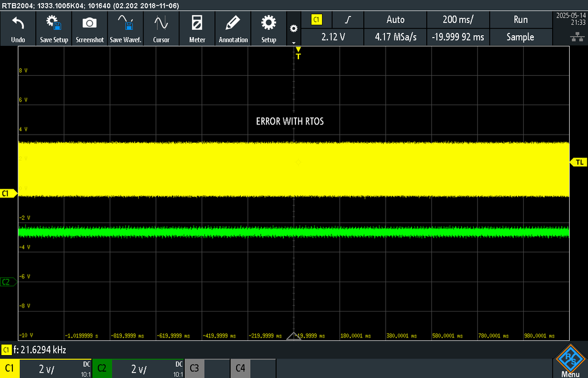Click C2 coupling DC 10:1 label
The width and height of the screenshot is (588, 378).
[x=178, y=369]
